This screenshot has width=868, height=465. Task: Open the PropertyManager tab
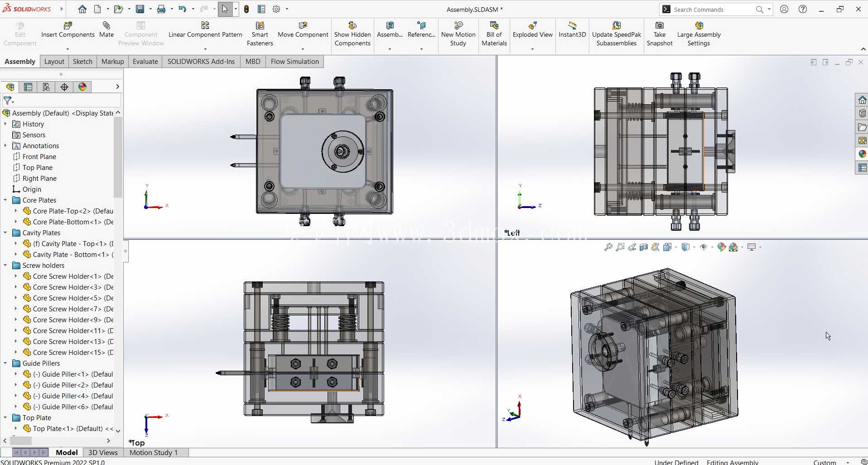pos(28,87)
